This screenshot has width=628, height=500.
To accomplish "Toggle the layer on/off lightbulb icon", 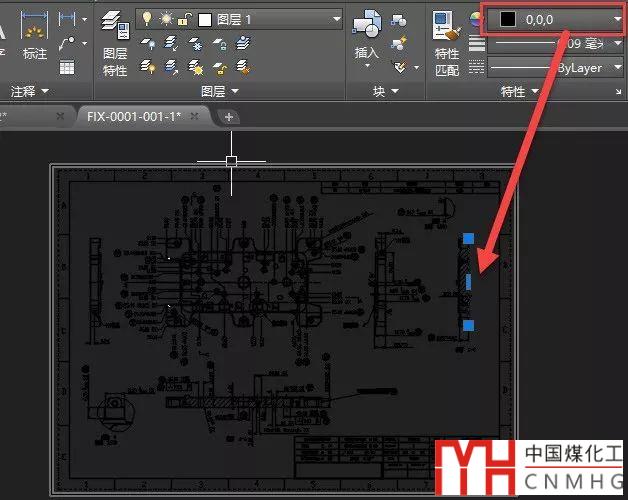I will (x=147, y=19).
